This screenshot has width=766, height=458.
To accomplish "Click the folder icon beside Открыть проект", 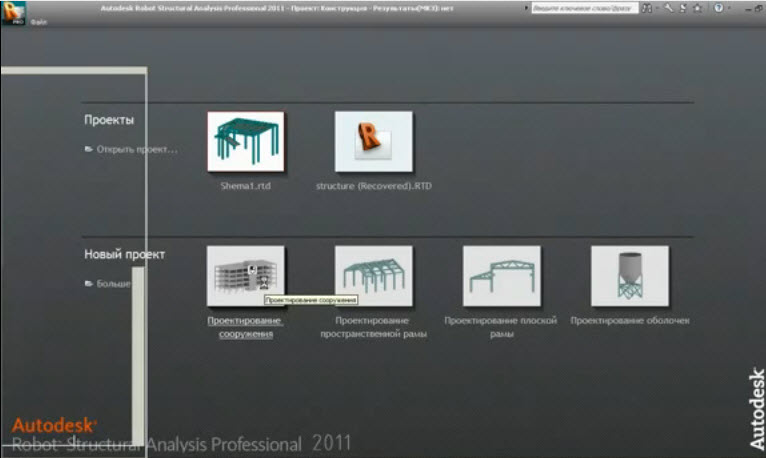I will pyautogui.click(x=88, y=149).
